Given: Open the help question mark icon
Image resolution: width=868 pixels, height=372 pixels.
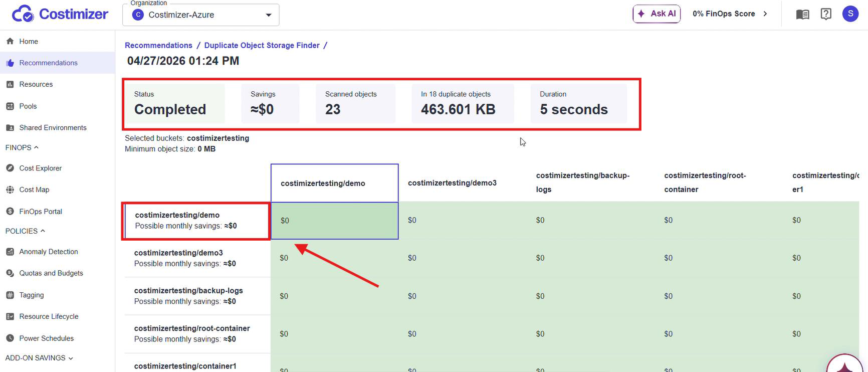Looking at the screenshot, I should [x=826, y=14].
